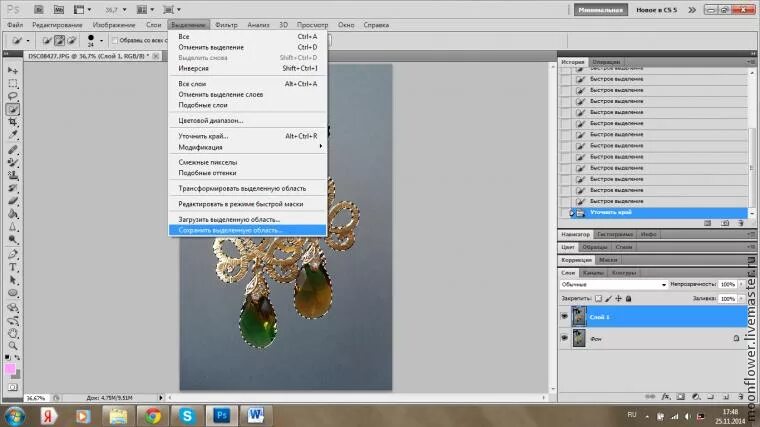Image resolution: width=760 pixels, height=427 pixels.
Task: Open the Фильтр menu
Action: click(226, 25)
